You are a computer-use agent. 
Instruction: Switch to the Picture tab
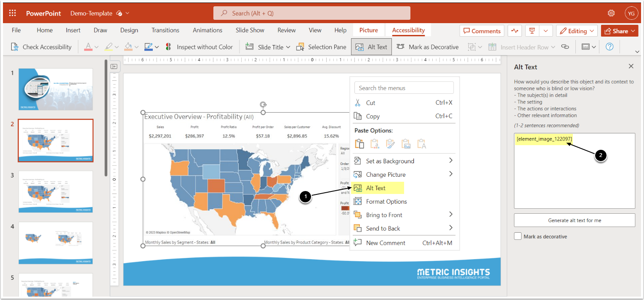(x=368, y=30)
